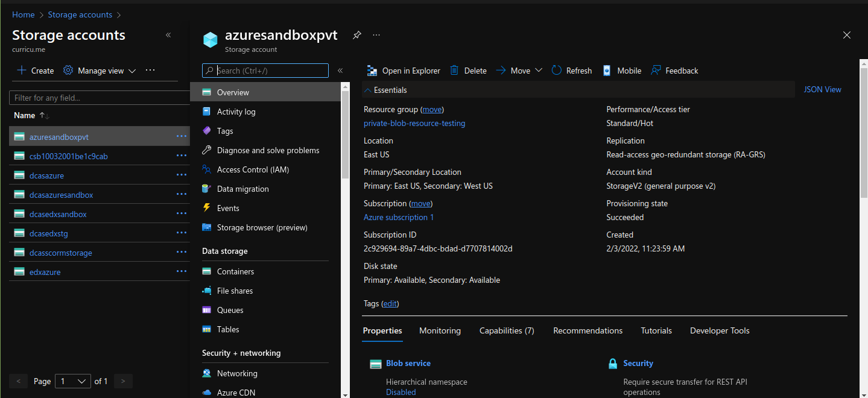Click the Manage view gear icon

point(68,71)
